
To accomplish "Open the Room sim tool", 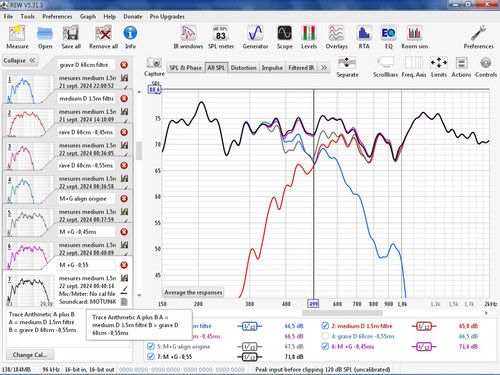I will coord(414,37).
